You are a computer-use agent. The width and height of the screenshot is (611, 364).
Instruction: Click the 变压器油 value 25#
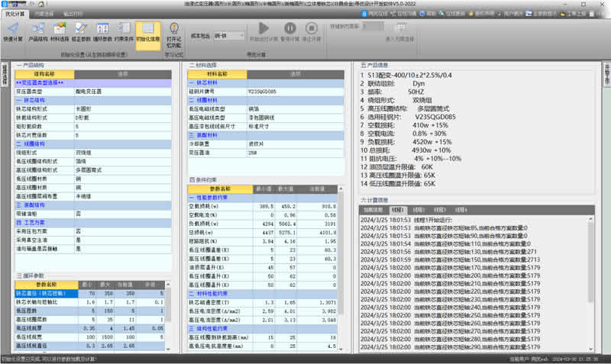click(296, 153)
